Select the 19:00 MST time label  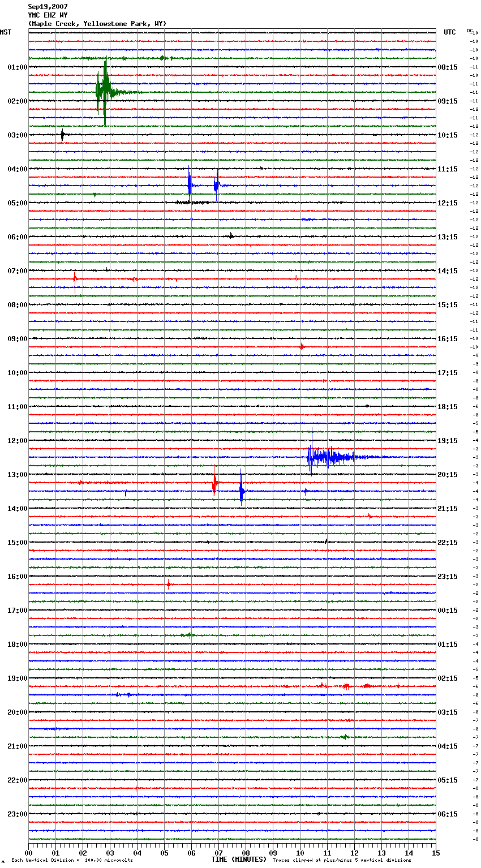coord(18,678)
